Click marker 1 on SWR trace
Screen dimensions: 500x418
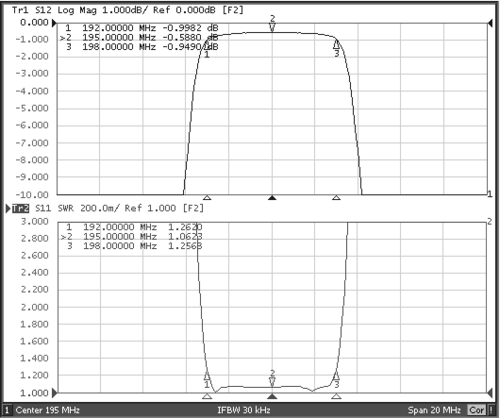(207, 376)
